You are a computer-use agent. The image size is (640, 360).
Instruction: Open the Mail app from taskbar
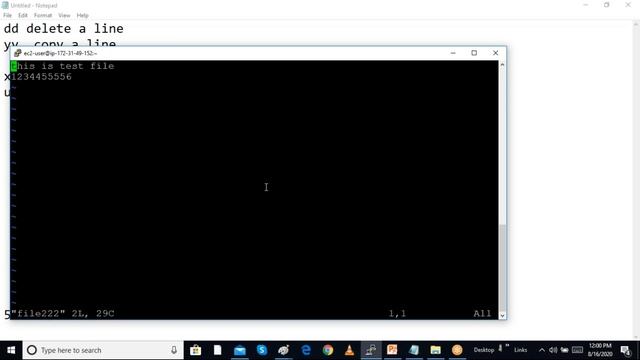[x=240, y=350]
